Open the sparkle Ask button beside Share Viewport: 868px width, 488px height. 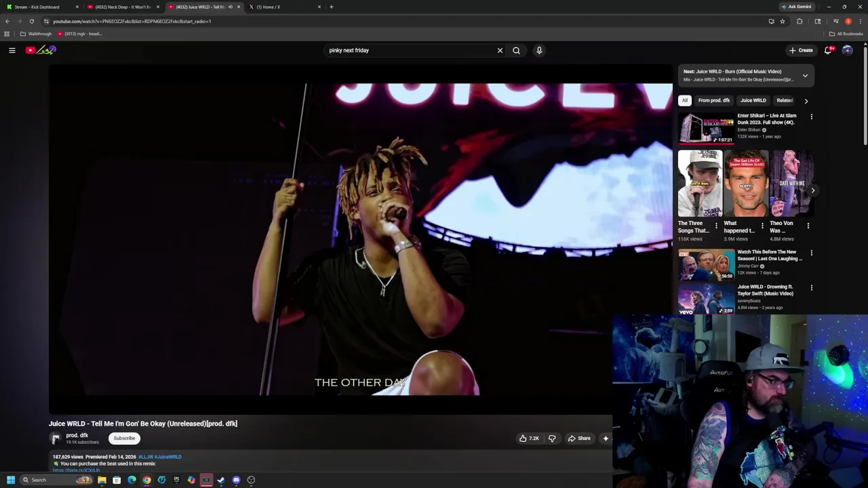606,439
